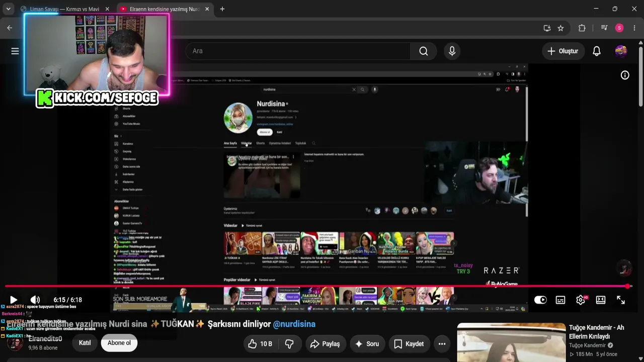Click the '6:15 / 6:18' time display
Screen dimensions: 644x362
(67, 300)
